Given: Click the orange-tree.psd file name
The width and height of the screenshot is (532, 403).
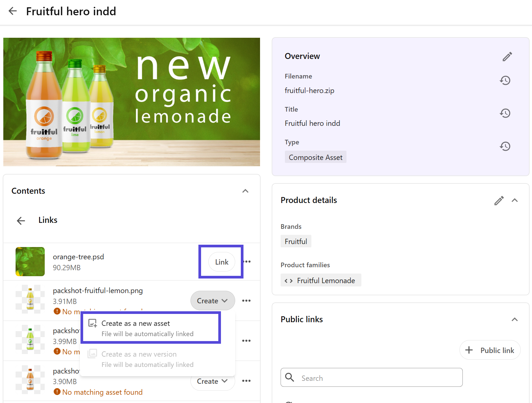Looking at the screenshot, I should coord(79,257).
